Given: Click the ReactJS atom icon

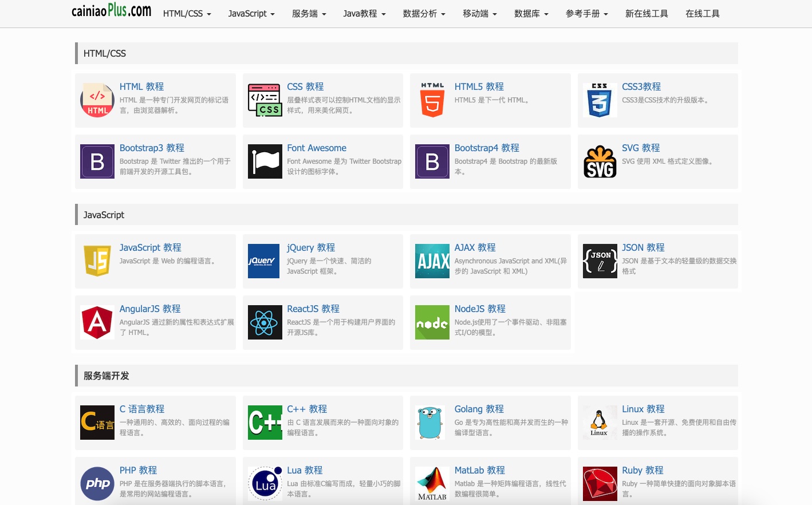Looking at the screenshot, I should pos(265,322).
